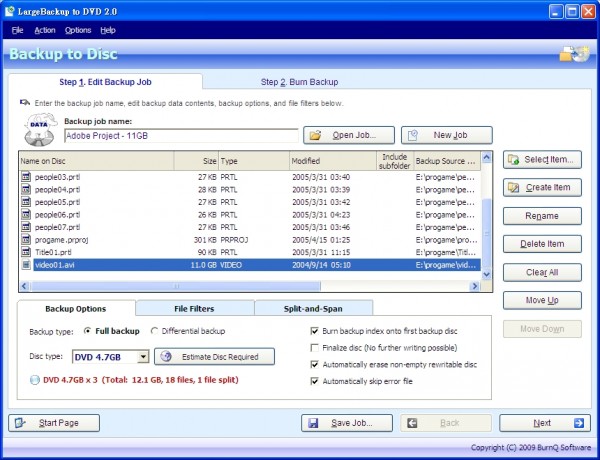The height and width of the screenshot is (460, 600).
Task: Click the Backup job name text field
Action: point(180,135)
